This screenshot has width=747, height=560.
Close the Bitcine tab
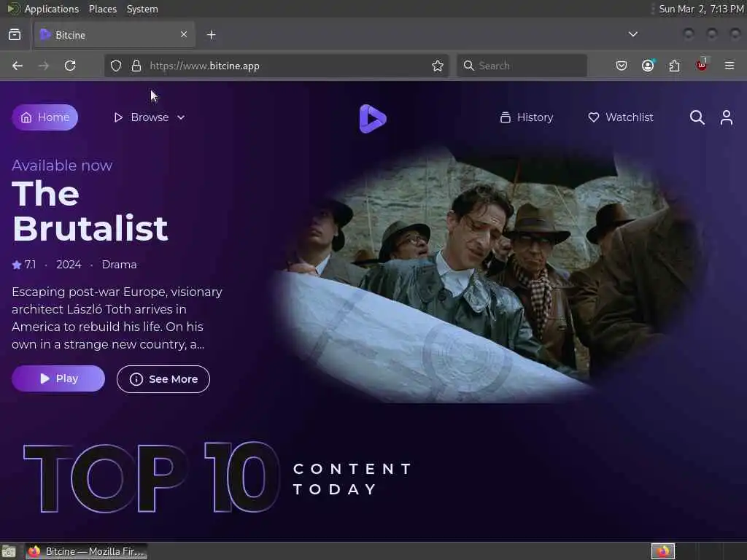184,34
